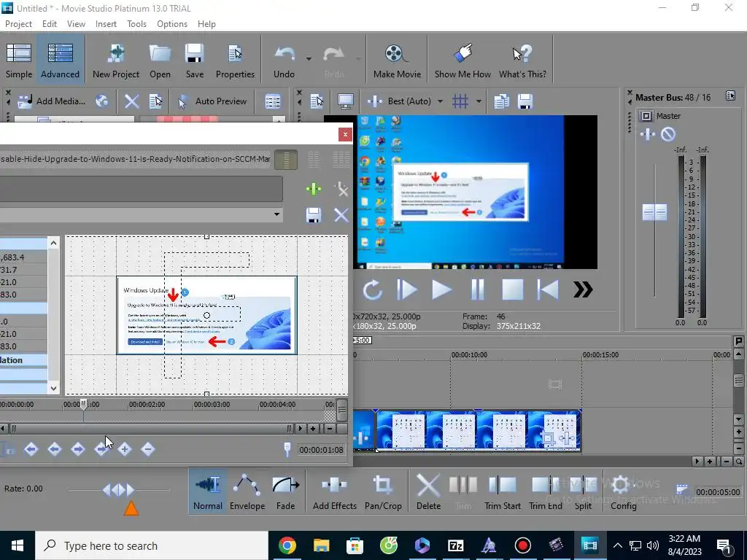Toggle Auto Preview in Project Media

click(x=212, y=101)
